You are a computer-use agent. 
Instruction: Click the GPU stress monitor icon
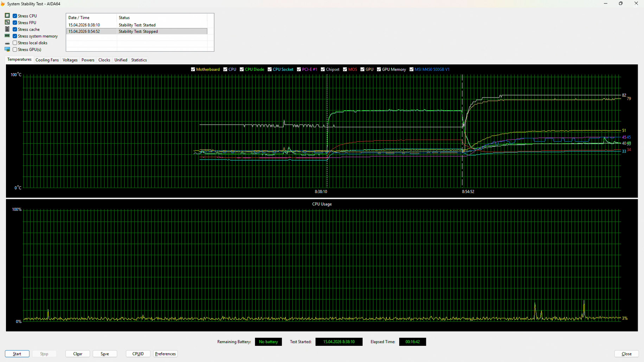point(7,50)
